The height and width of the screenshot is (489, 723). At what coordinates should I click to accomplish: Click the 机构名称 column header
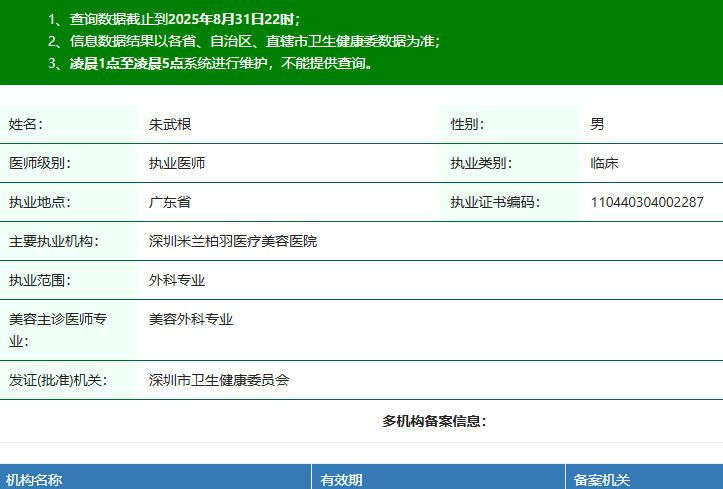coord(34,480)
